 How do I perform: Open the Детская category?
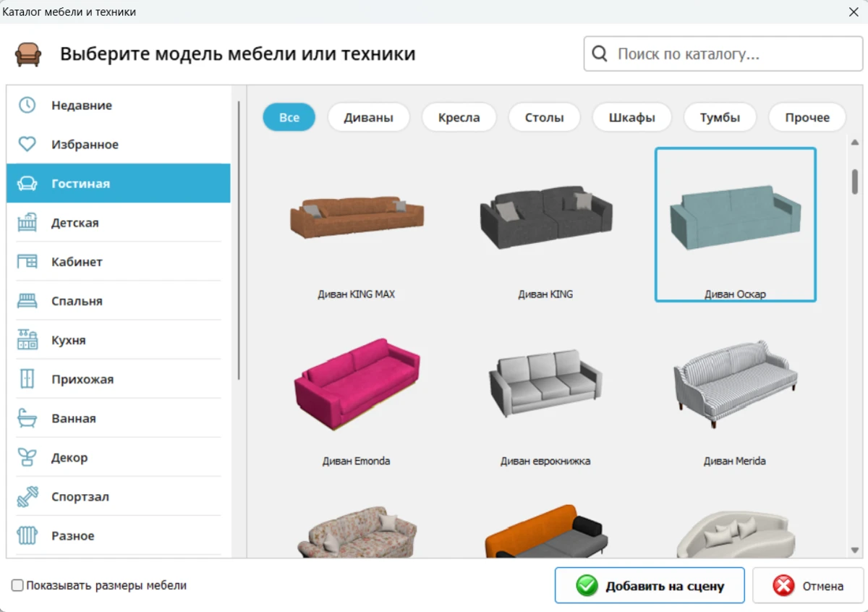click(119, 223)
